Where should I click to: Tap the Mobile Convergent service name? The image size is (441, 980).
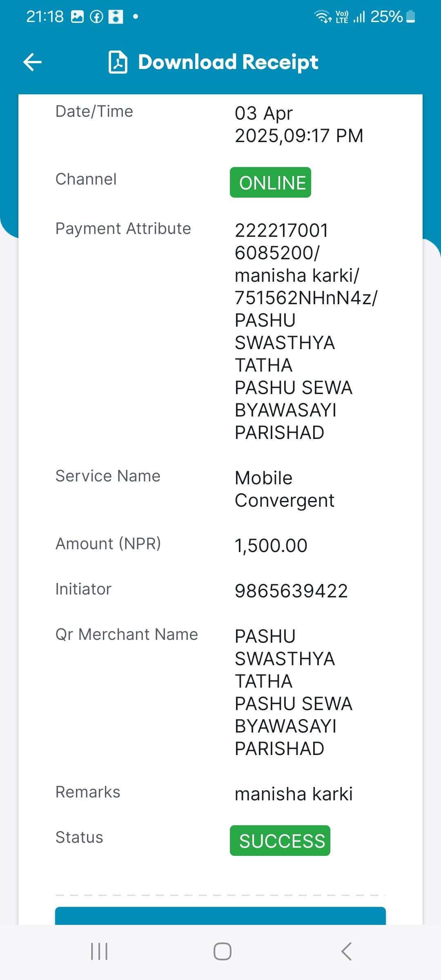(285, 489)
